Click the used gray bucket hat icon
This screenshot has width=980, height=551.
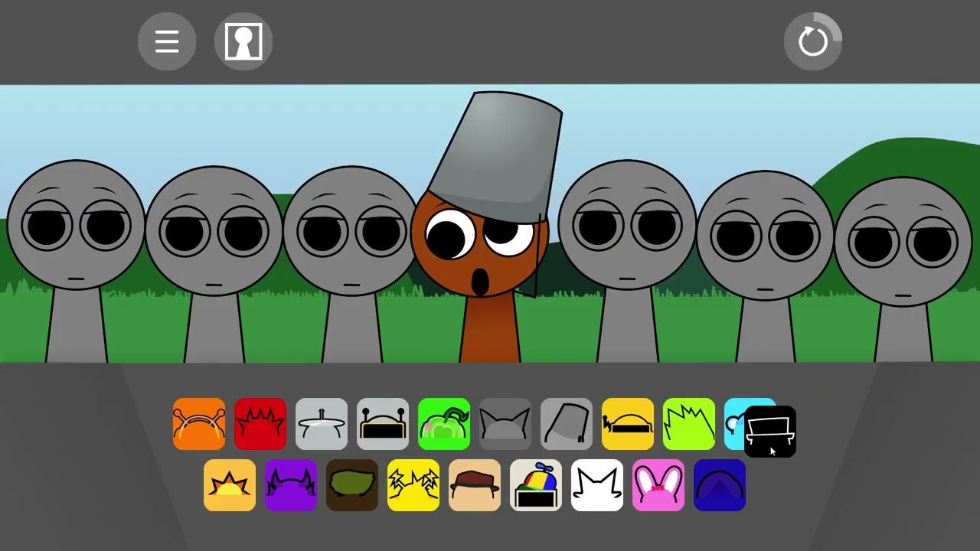[x=567, y=424]
